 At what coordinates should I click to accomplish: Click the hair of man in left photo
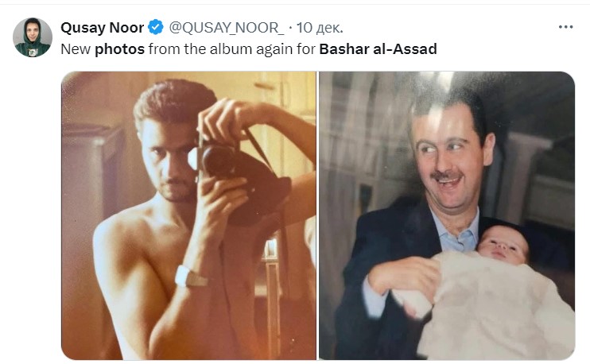[175, 102]
